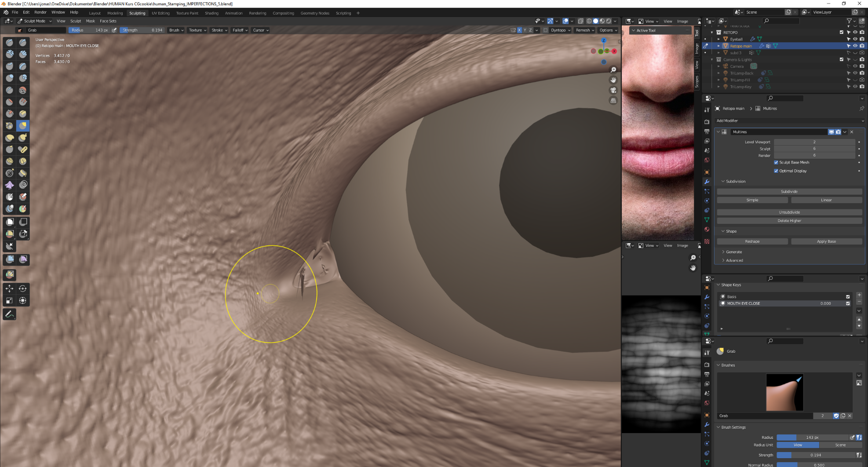868x467 pixels.
Task: Enable the Dyntopo checkbox
Action: [546, 30]
